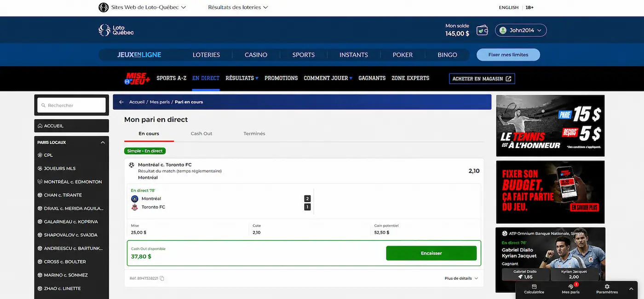Switch to the Cash Out tab

[201, 133]
